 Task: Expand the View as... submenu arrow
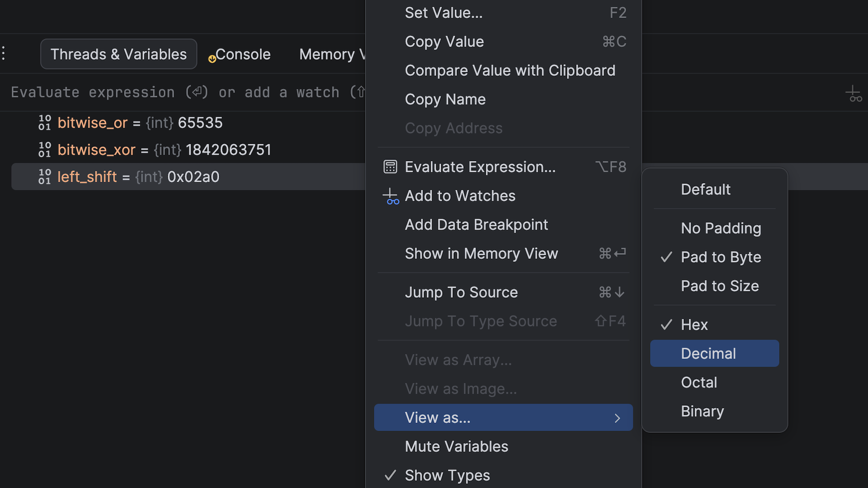click(x=617, y=418)
